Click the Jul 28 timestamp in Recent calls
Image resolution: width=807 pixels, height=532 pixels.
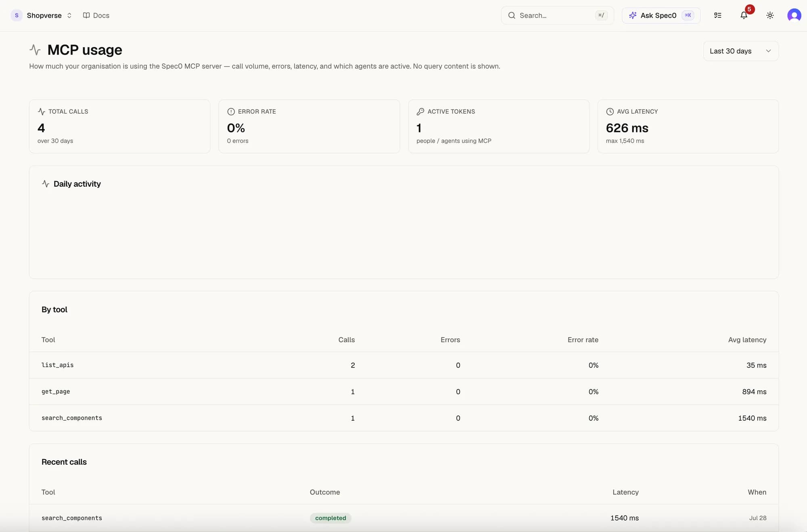coord(758,518)
